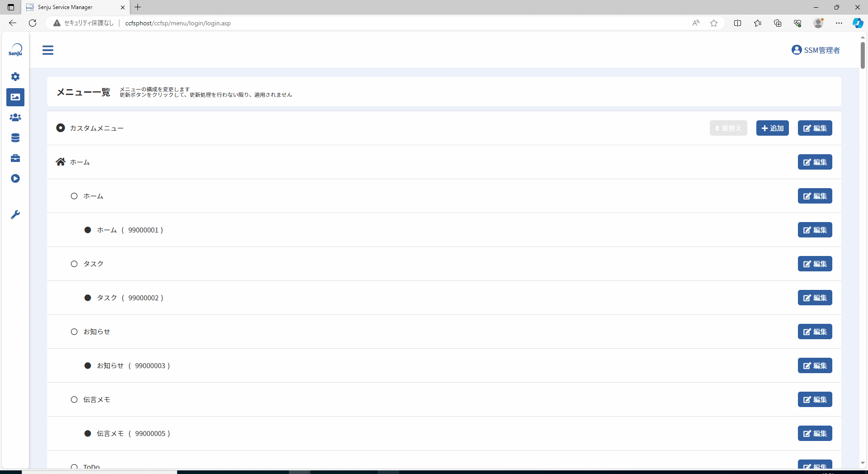Open the split screen browser icon
The height and width of the screenshot is (474, 868).
[738, 23]
